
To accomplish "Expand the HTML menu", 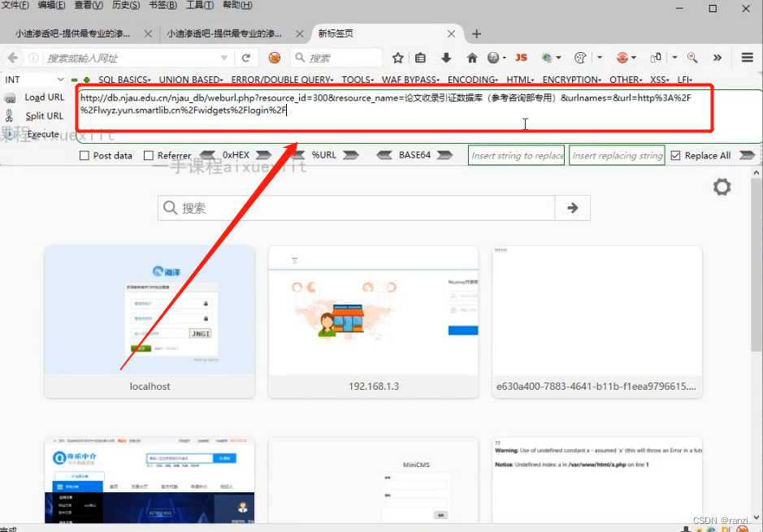I will pyautogui.click(x=520, y=80).
